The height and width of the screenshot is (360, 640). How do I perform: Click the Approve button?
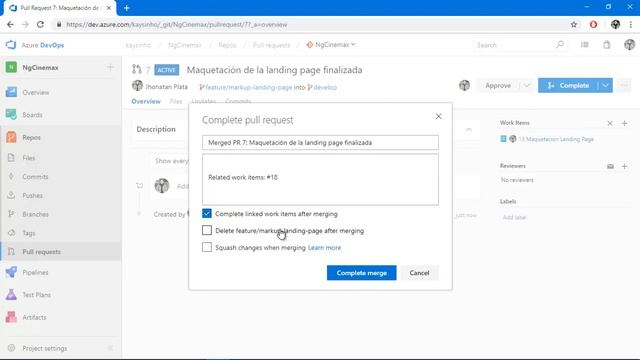click(498, 85)
